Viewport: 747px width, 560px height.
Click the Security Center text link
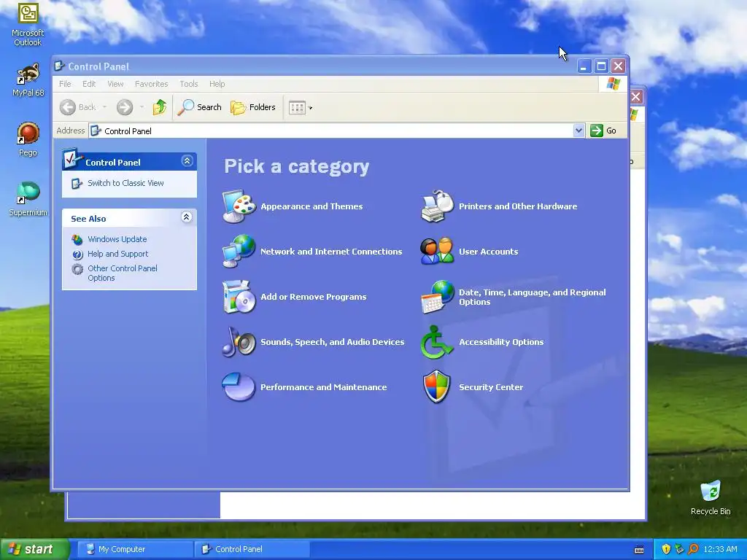[x=491, y=387]
